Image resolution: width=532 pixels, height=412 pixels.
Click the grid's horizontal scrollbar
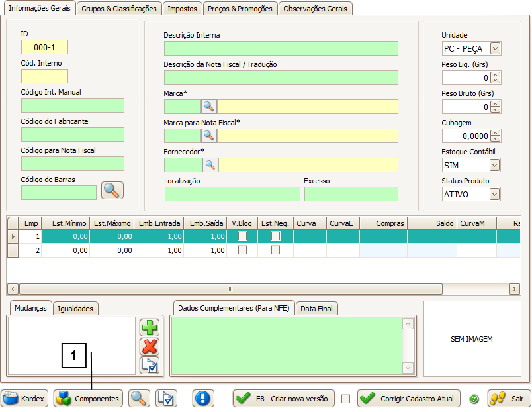click(x=230, y=289)
